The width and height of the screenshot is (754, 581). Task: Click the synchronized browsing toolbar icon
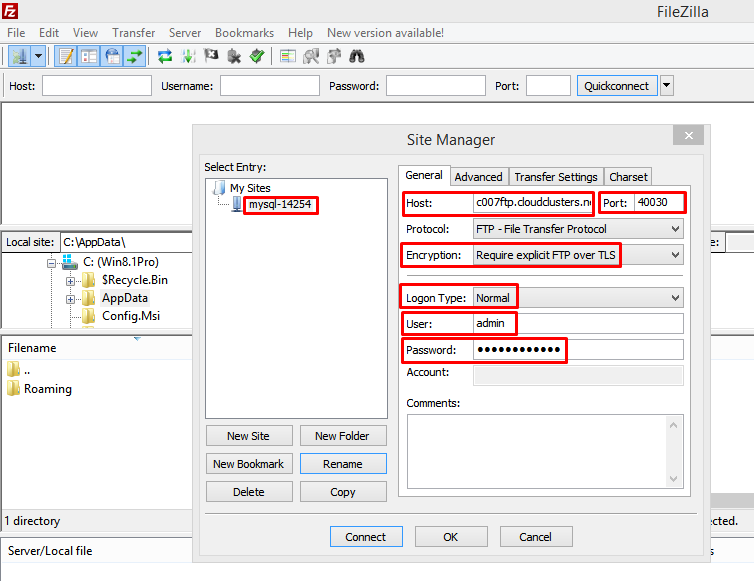pyautogui.click(x=334, y=56)
